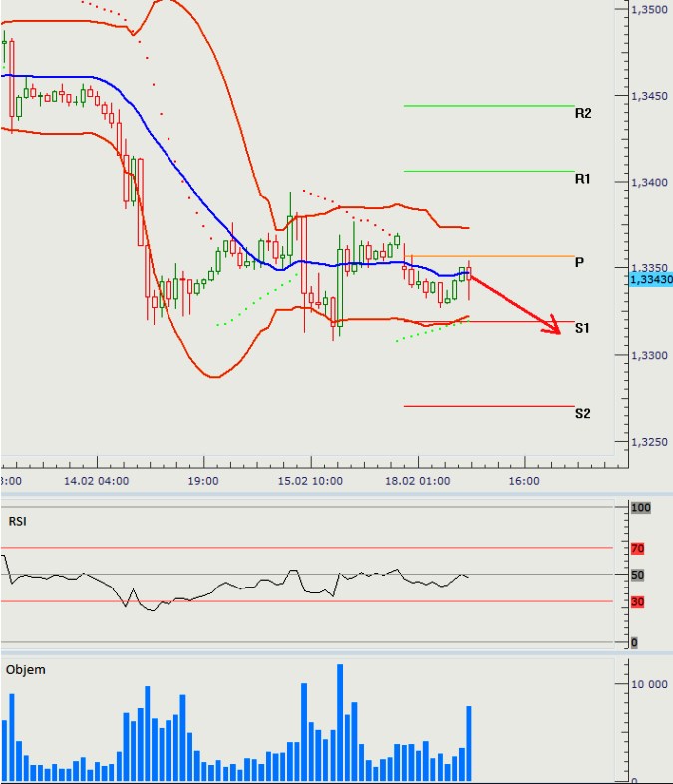Click the P pivot level label
Screen dimensions: 673x784
(579, 262)
